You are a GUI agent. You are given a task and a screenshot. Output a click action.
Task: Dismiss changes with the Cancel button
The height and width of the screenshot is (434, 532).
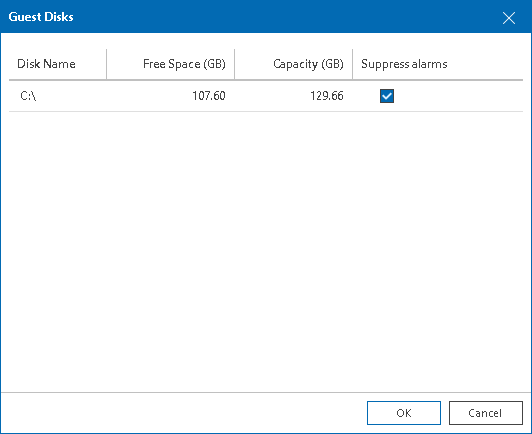point(486,413)
